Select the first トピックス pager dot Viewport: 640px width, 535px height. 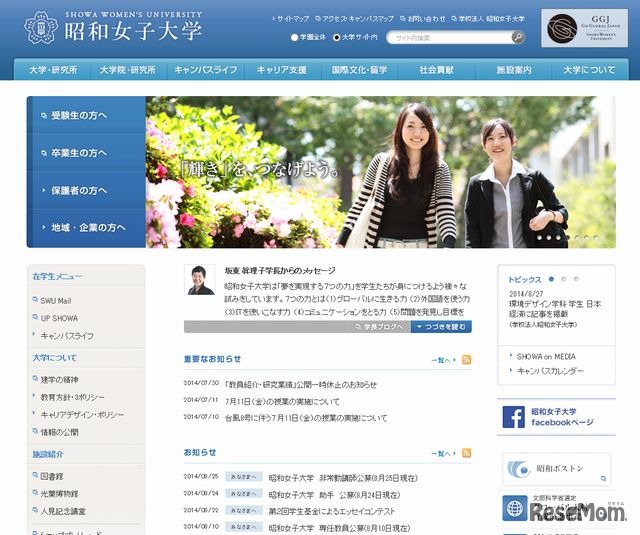(x=551, y=279)
